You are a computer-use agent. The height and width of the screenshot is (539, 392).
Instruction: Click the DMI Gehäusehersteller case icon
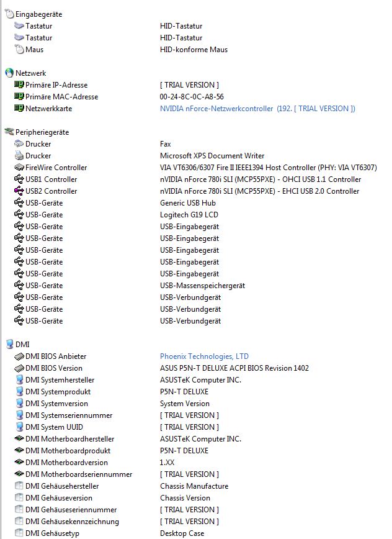[19, 486]
